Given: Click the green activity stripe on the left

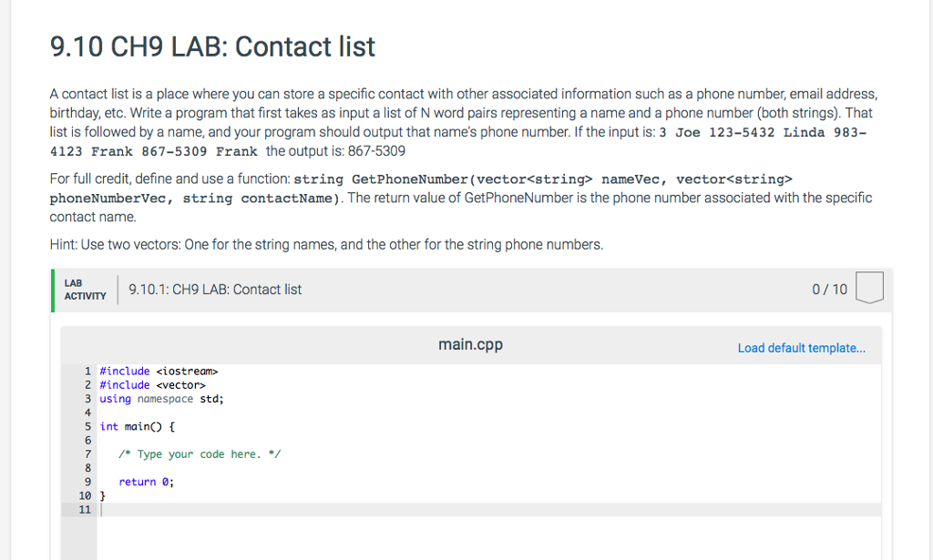Looking at the screenshot, I should point(53,290).
